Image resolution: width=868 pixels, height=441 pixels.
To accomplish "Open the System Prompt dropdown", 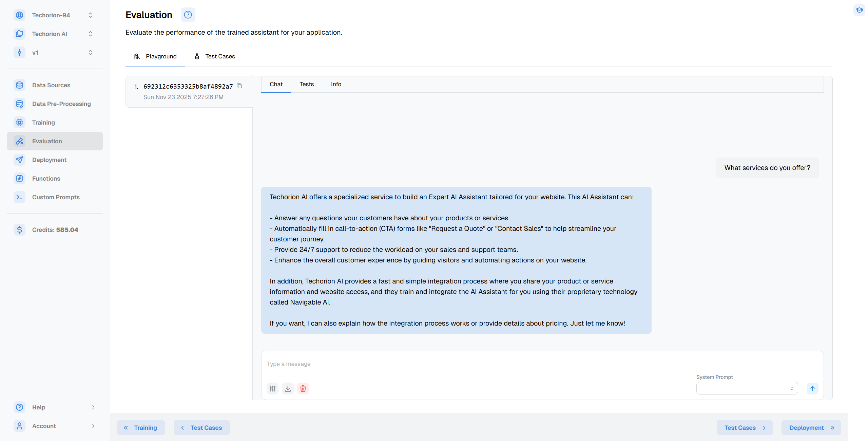I will coord(747,388).
